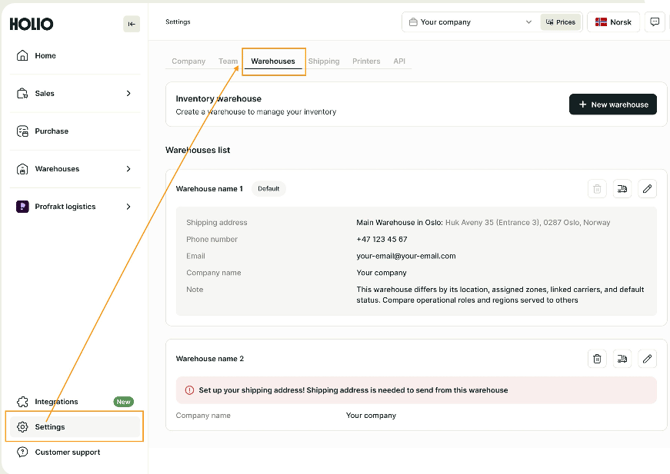Open the Your company dropdown
The width and height of the screenshot is (670, 474).
tap(470, 22)
